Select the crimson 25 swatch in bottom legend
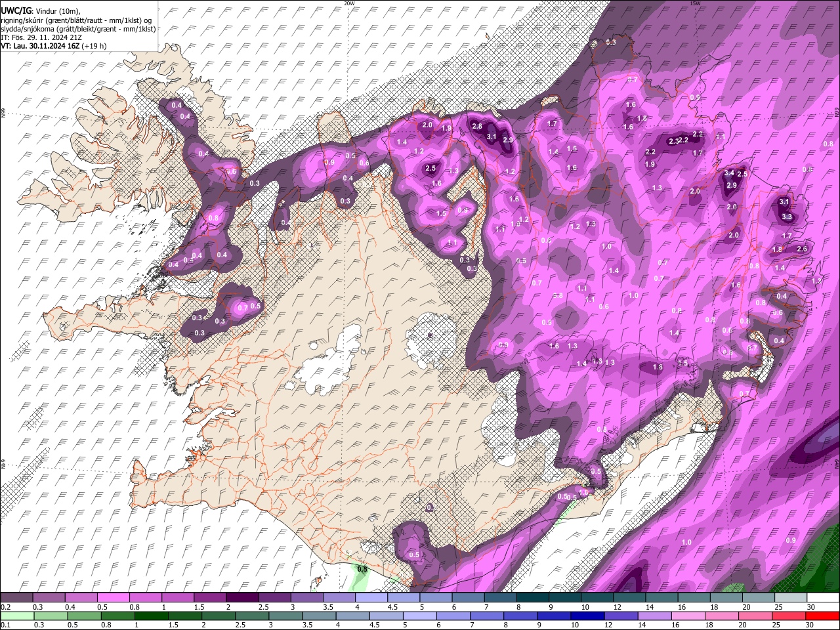 [789, 616]
